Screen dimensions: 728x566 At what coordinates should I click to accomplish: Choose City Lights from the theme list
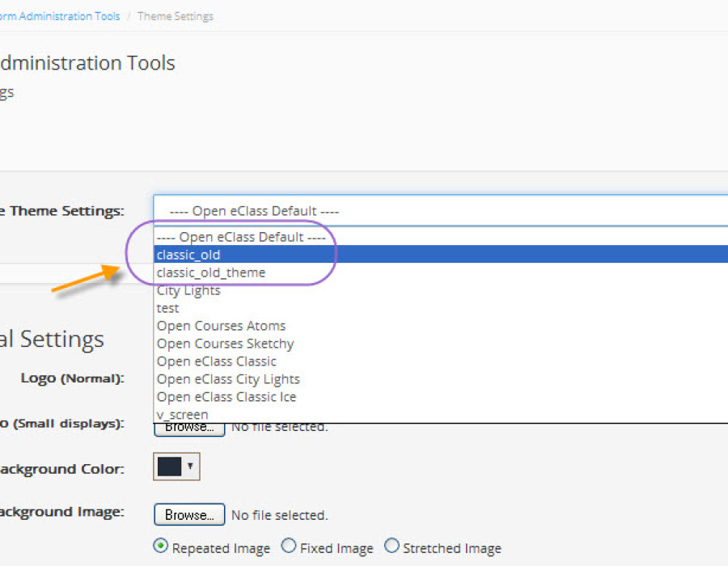[x=441, y=290]
